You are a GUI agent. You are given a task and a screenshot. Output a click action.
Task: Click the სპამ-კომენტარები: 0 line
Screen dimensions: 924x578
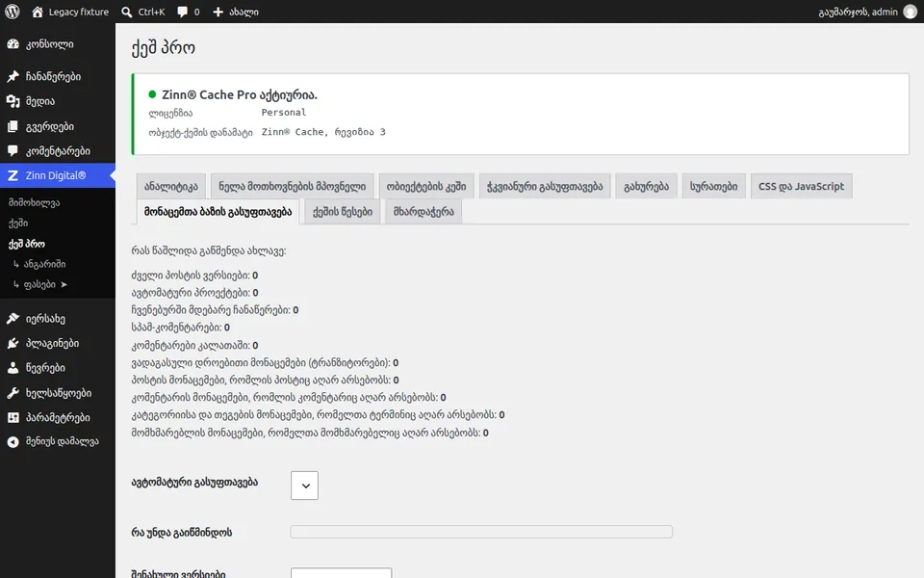click(x=180, y=328)
